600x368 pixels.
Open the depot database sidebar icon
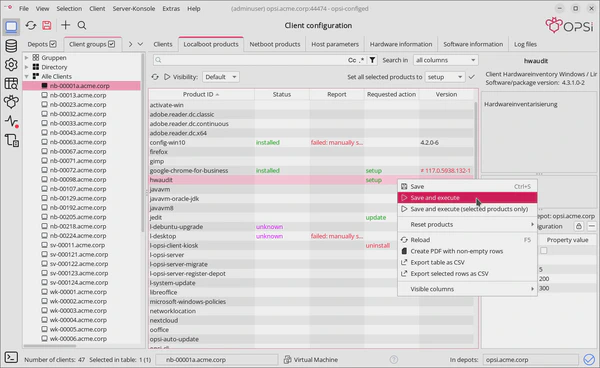pyautogui.click(x=11, y=46)
